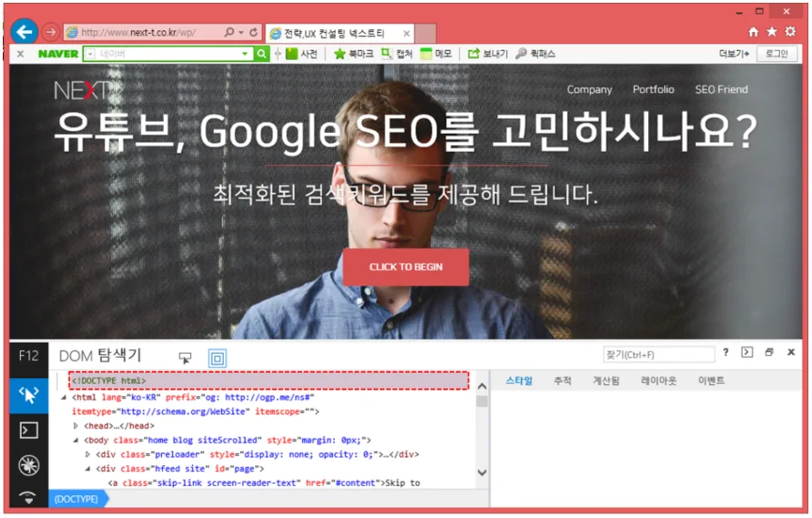Open the Debugger tool with bug icon
The height and width of the screenshot is (518, 812).
(x=29, y=464)
